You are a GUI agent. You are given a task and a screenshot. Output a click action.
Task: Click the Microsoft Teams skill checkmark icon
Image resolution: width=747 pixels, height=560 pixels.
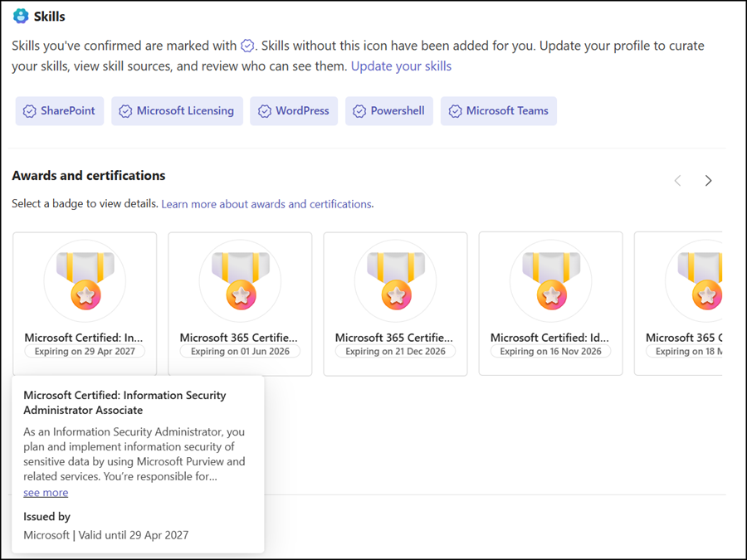(x=455, y=111)
